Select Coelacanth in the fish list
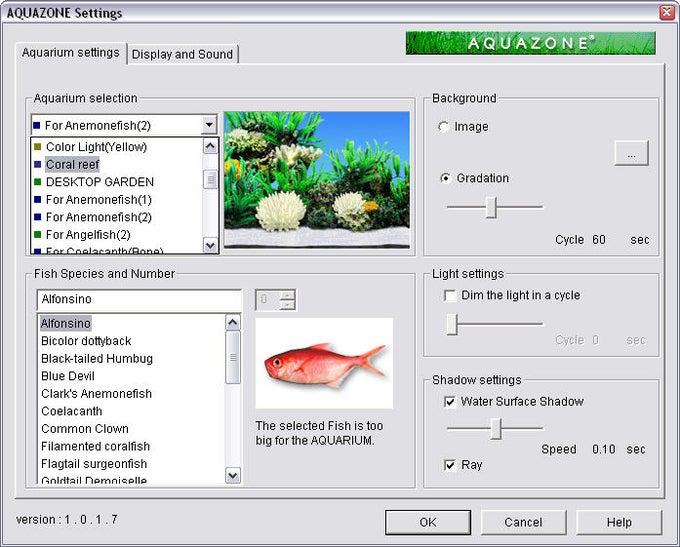 [72, 411]
